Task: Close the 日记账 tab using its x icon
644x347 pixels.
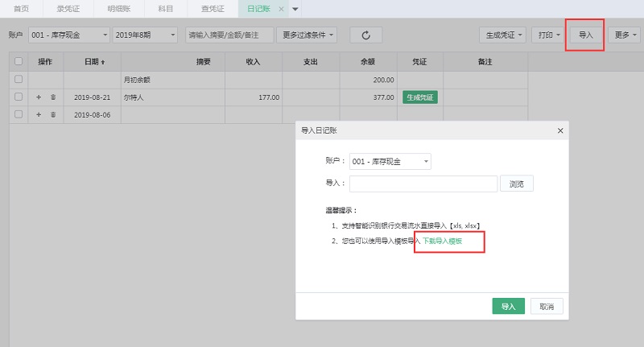Action: click(281, 9)
